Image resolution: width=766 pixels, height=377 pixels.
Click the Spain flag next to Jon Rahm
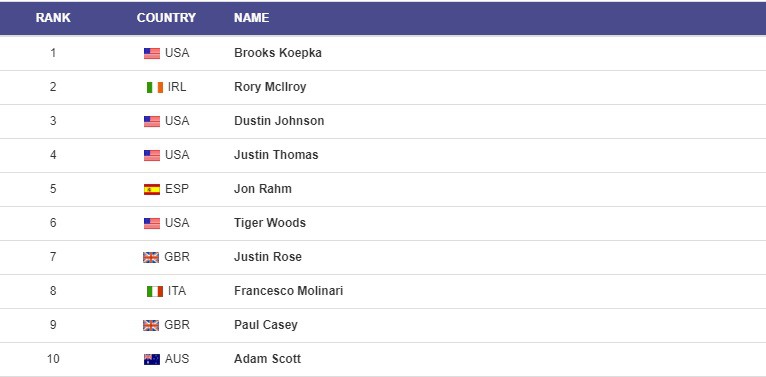coord(151,189)
